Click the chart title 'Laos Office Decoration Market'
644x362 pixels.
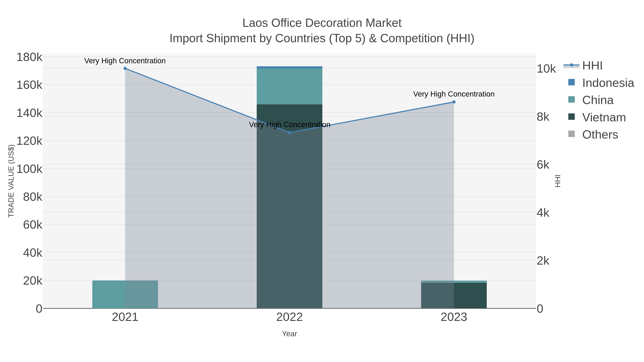pyautogui.click(x=322, y=23)
